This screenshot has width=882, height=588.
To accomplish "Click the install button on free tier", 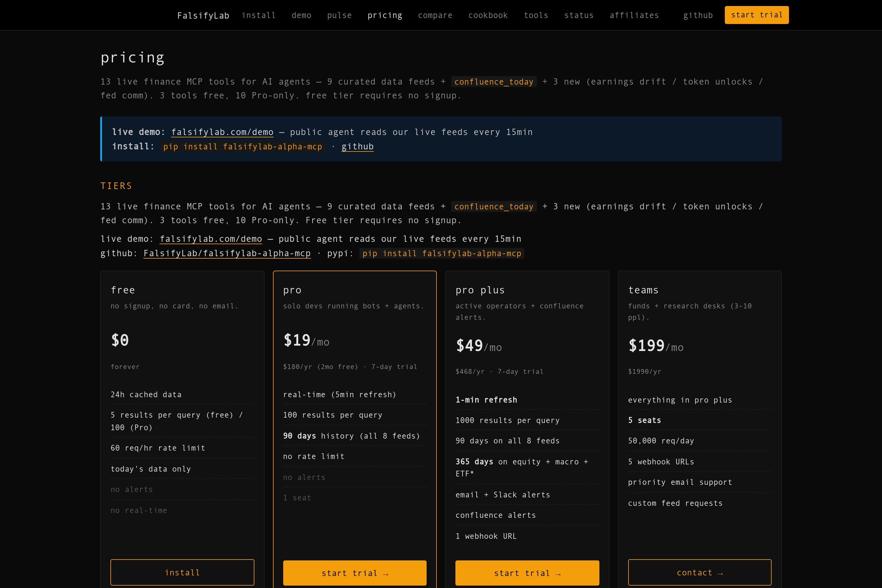I will coord(182,572).
